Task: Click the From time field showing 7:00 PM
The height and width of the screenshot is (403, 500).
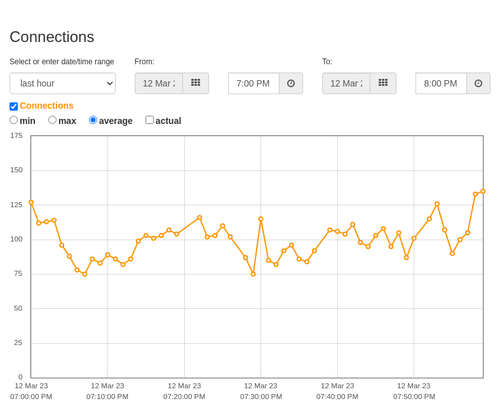Action: coord(254,83)
